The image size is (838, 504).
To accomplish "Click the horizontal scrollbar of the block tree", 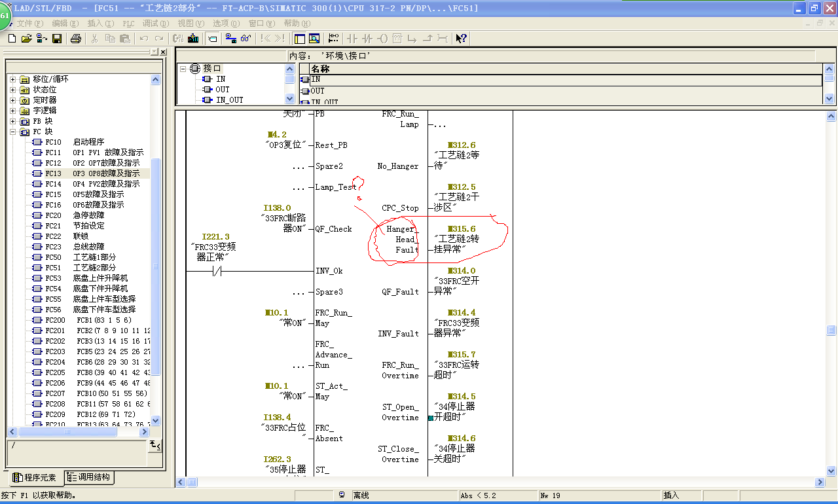I will tap(79, 432).
